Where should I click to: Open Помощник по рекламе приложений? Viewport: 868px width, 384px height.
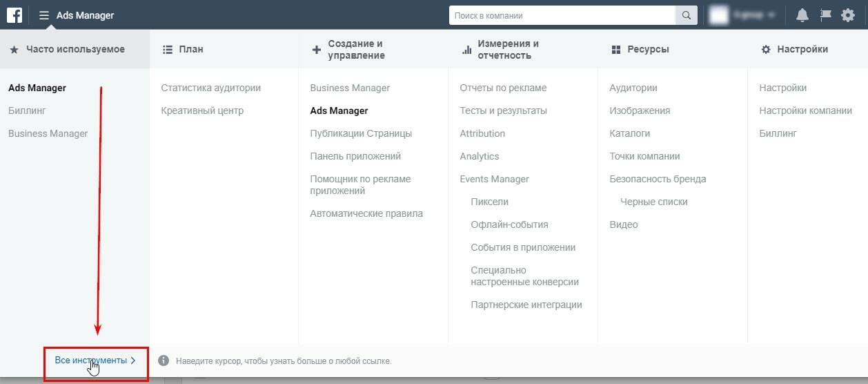coord(360,184)
